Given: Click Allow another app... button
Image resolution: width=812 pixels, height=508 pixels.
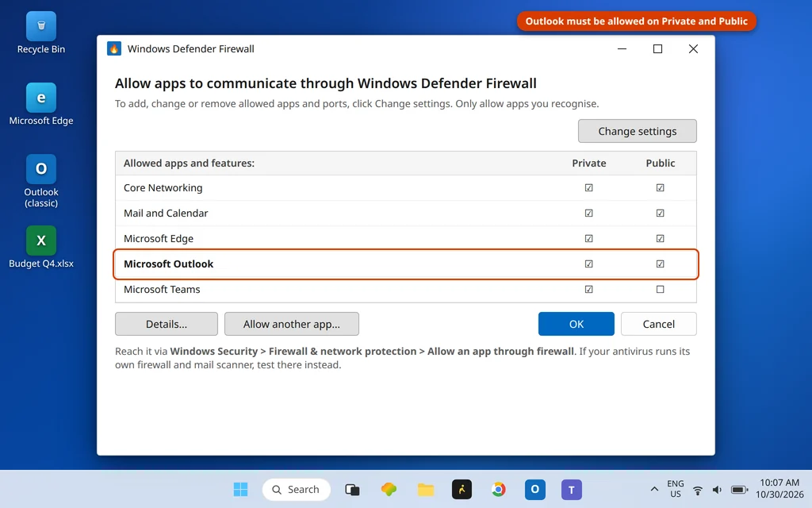Looking at the screenshot, I should point(292,324).
